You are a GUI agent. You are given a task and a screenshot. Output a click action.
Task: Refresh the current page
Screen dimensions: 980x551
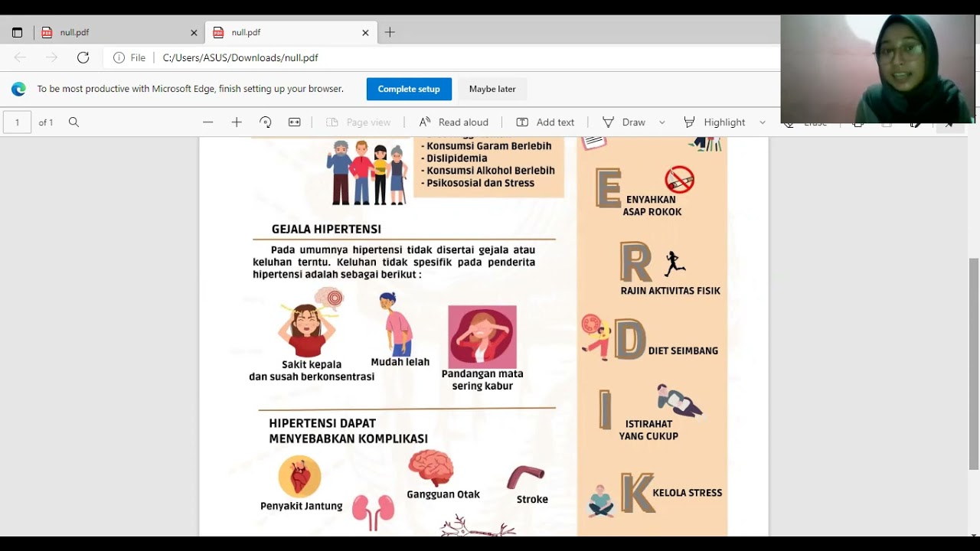(x=83, y=57)
